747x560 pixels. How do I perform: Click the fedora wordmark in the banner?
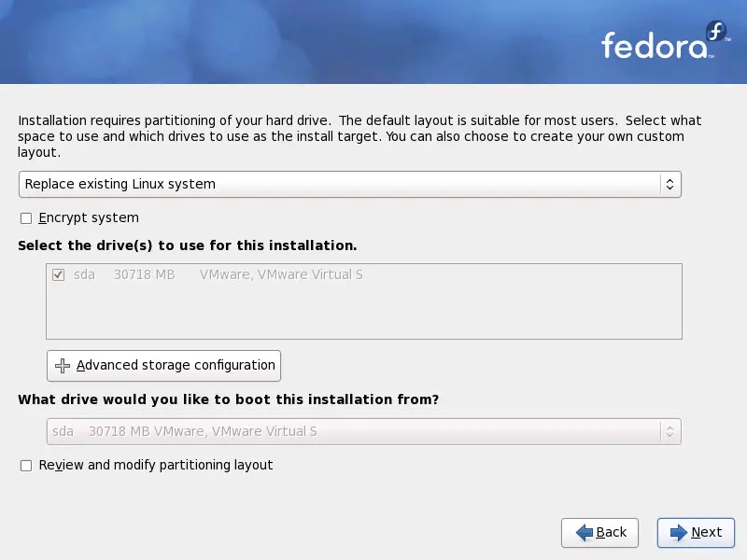click(x=655, y=46)
